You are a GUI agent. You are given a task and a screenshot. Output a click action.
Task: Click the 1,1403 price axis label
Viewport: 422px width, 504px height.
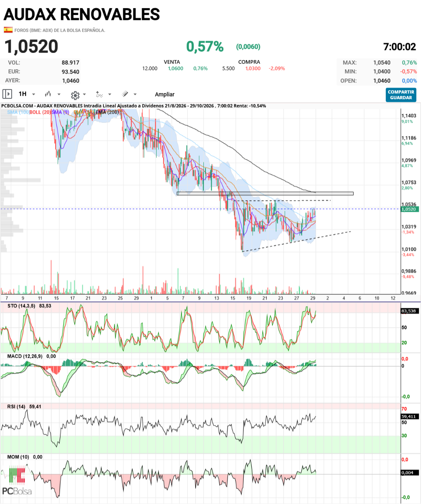point(409,116)
